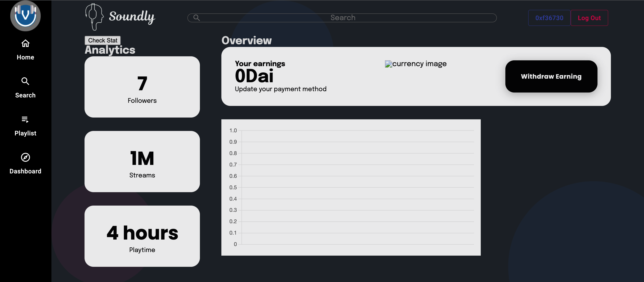644x282 pixels.
Task: Click Update your payment method link
Action: click(280, 89)
